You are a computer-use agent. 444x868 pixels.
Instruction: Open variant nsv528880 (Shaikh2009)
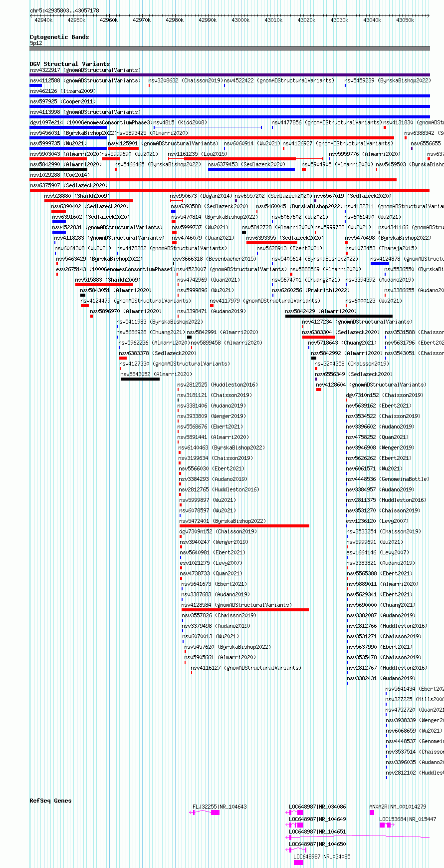(x=77, y=196)
